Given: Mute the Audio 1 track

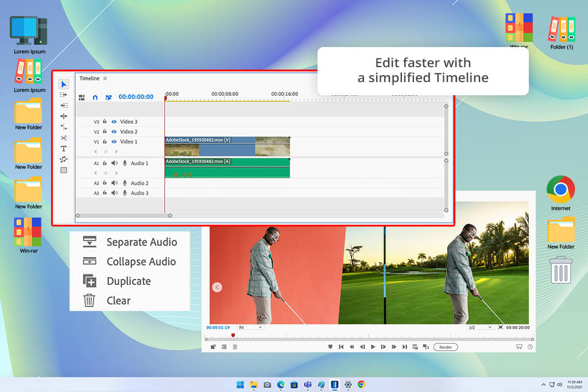Looking at the screenshot, I should [114, 163].
